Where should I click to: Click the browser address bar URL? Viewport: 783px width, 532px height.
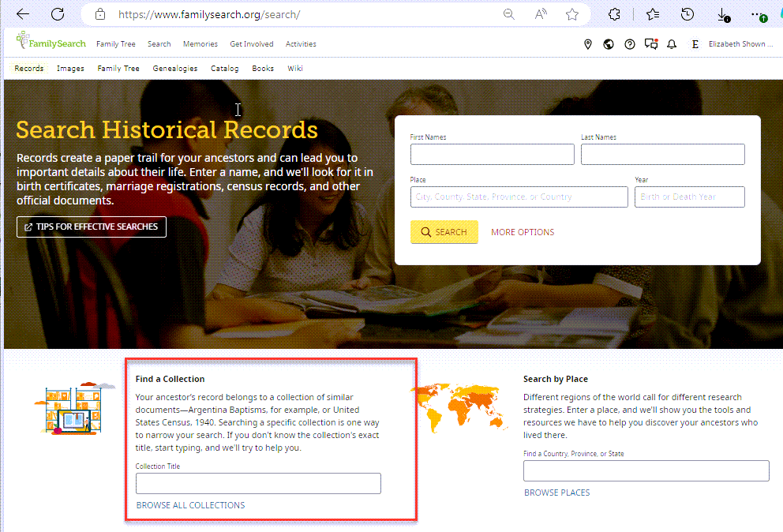tap(209, 14)
